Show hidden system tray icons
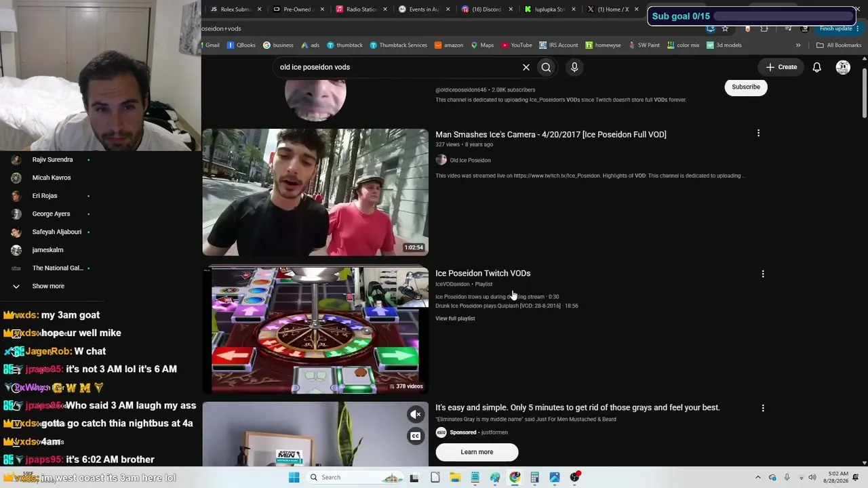Image resolution: width=868 pixels, height=488 pixels. [x=757, y=477]
